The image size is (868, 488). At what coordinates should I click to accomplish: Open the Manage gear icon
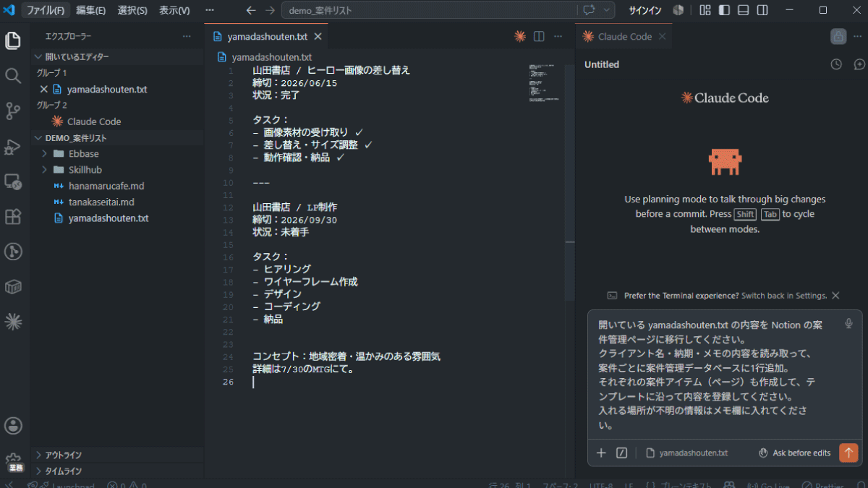[13, 460]
